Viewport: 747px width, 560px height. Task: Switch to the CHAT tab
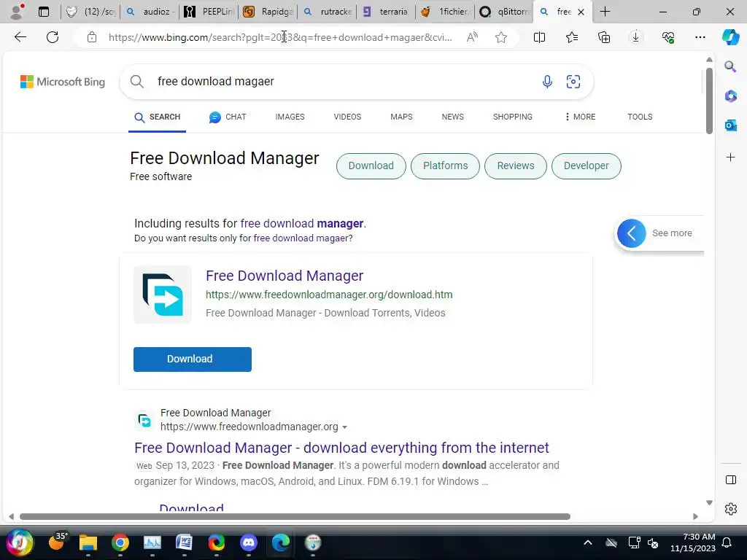click(228, 117)
